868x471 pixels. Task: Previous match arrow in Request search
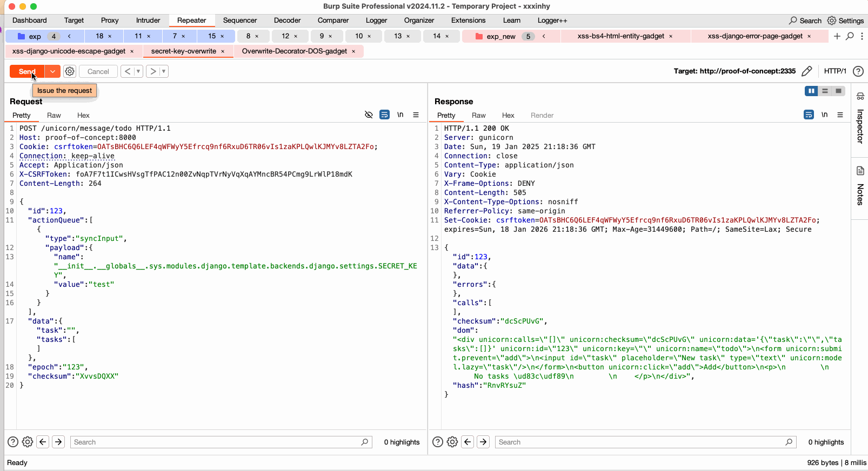pyautogui.click(x=43, y=442)
